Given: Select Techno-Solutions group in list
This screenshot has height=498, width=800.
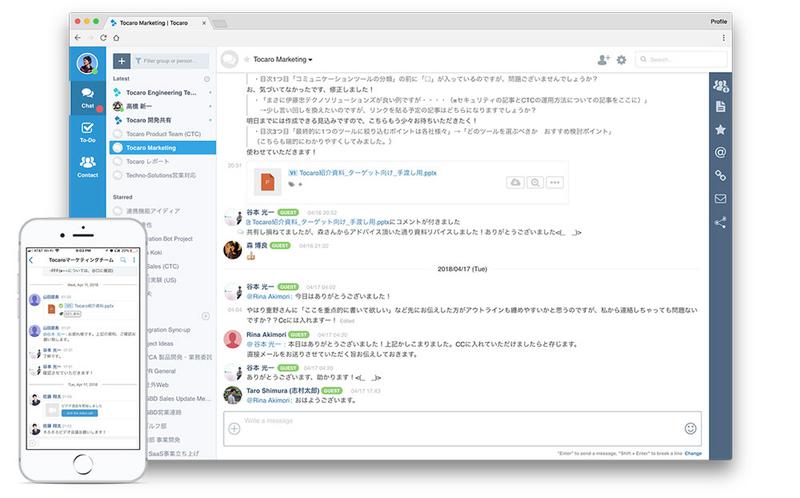Looking at the screenshot, I should point(162,175).
